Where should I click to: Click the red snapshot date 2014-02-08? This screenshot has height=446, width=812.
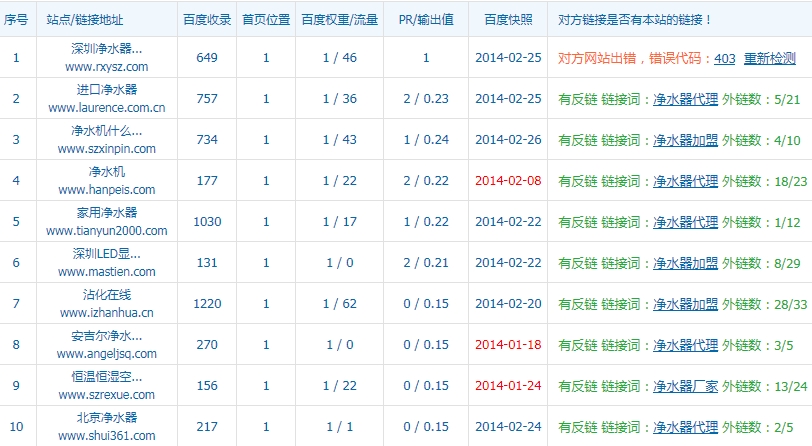(x=508, y=180)
